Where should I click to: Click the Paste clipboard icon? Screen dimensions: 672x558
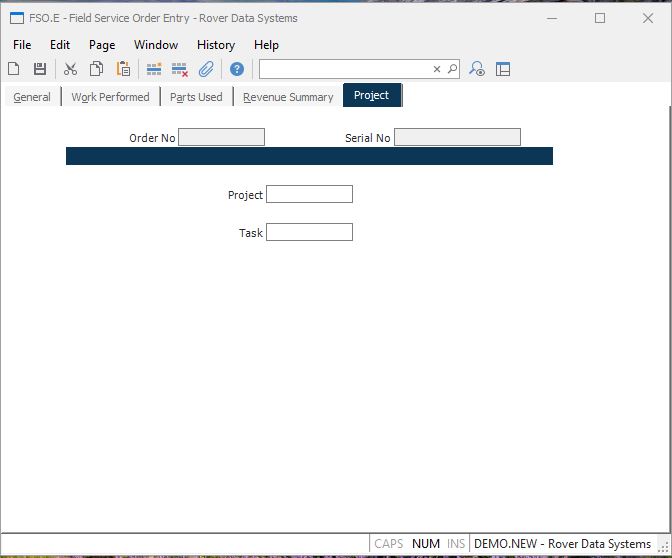click(x=123, y=69)
